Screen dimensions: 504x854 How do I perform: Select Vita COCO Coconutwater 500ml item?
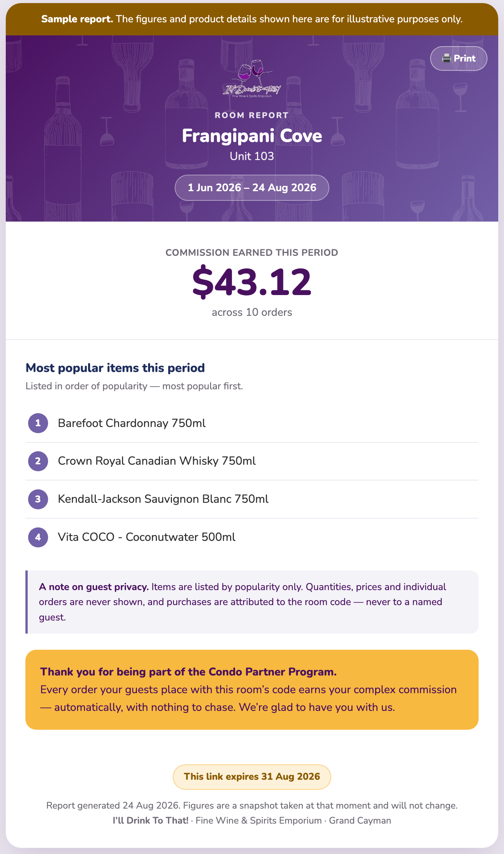[x=252, y=537]
